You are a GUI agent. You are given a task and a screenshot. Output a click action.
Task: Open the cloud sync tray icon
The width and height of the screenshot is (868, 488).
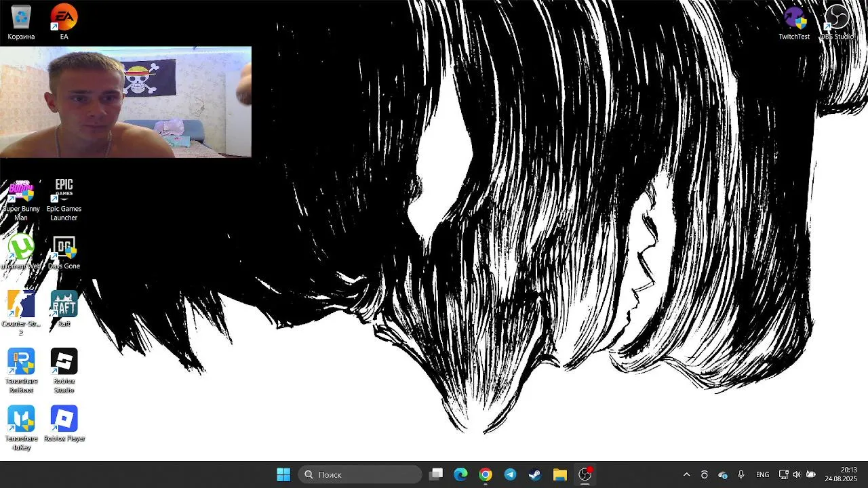[723, 475]
